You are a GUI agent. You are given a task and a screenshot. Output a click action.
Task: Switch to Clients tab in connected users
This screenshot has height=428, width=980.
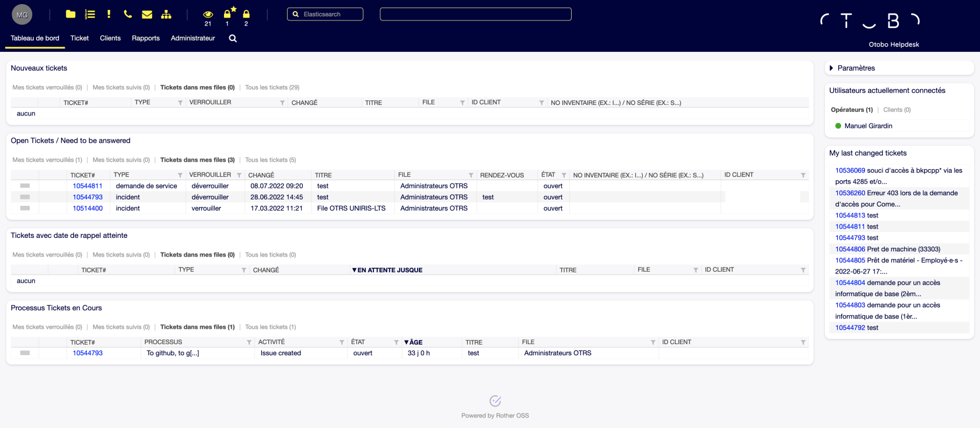tap(897, 110)
